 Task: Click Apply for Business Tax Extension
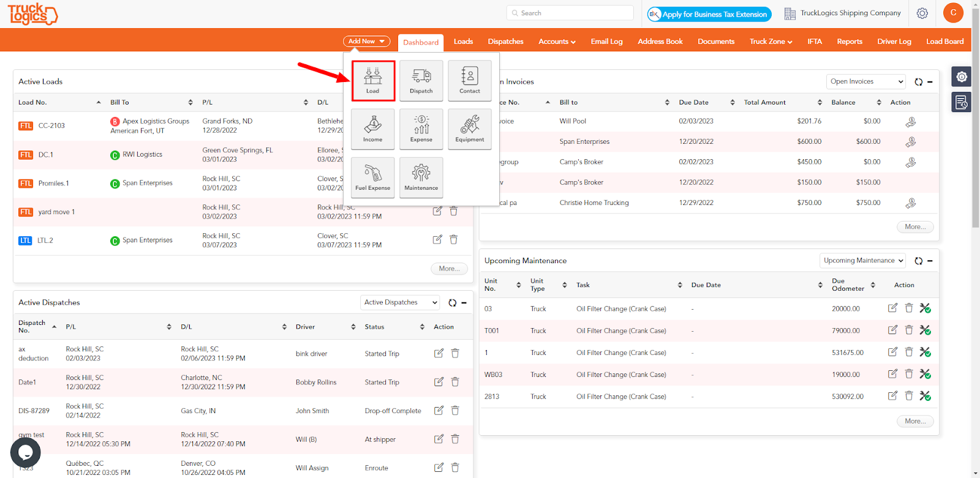coord(709,14)
